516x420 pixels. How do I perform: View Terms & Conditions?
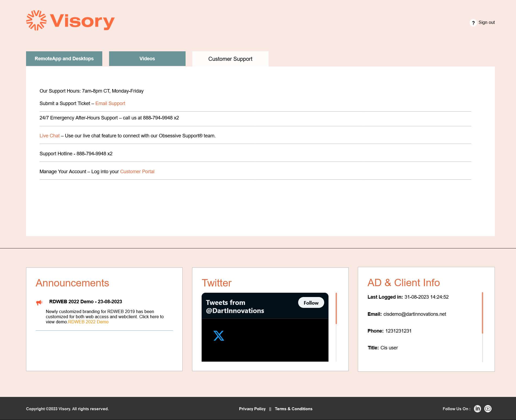[294, 409]
